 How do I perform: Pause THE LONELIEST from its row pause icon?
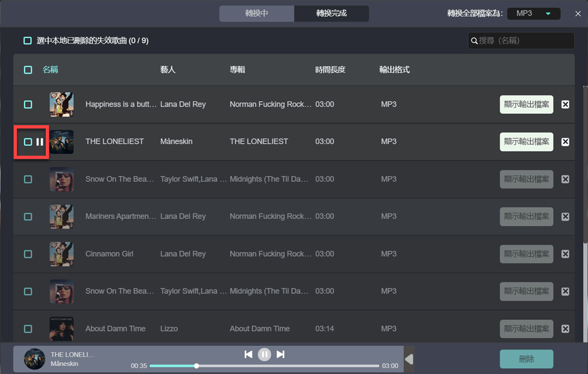click(40, 142)
